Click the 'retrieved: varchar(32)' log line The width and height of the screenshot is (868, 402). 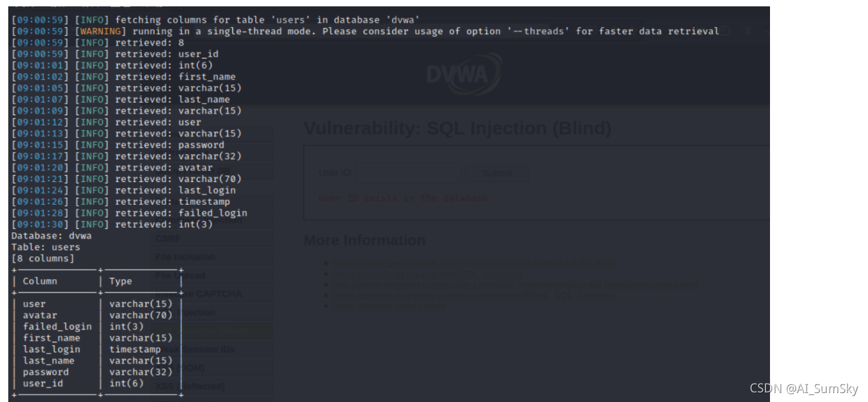pyautogui.click(x=127, y=156)
